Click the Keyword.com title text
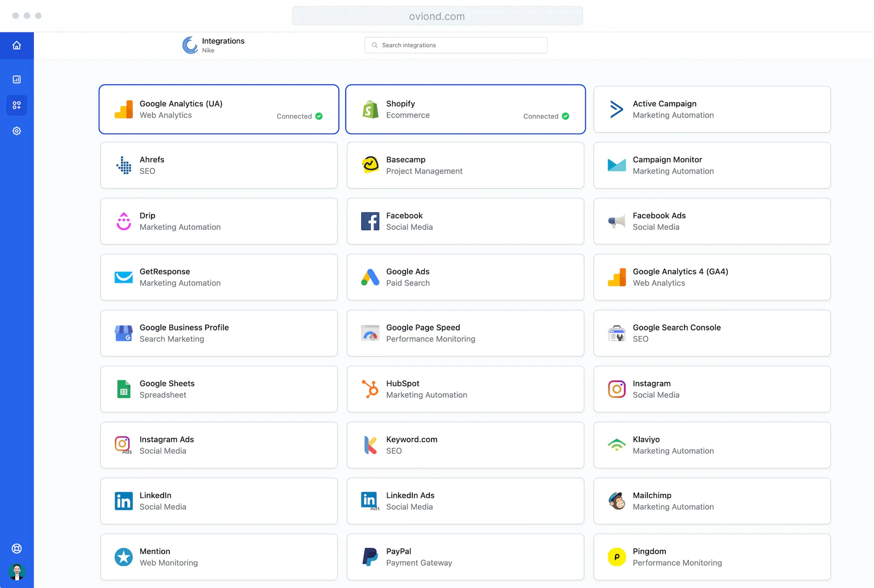This screenshot has height=588, width=874. [x=411, y=440]
